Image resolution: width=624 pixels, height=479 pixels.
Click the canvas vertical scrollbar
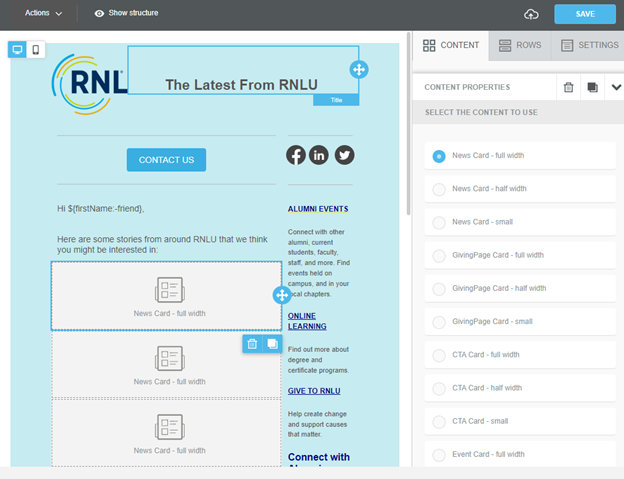(408, 124)
